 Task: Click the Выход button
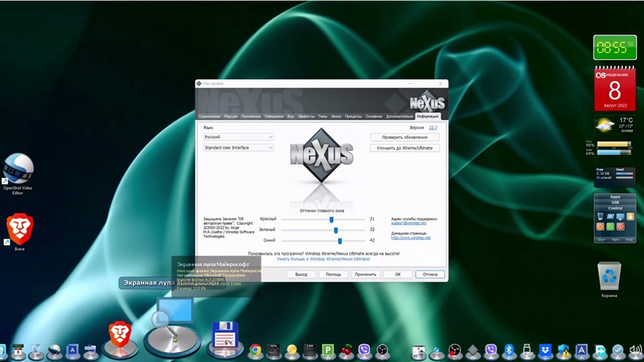(x=301, y=275)
